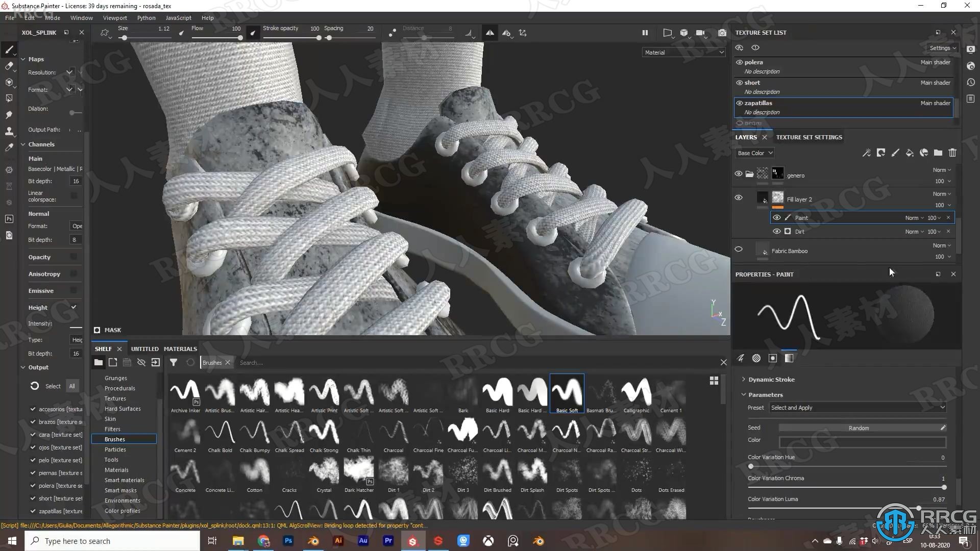This screenshot has height=551, width=980.
Task: Open the Python menu
Action: (146, 18)
